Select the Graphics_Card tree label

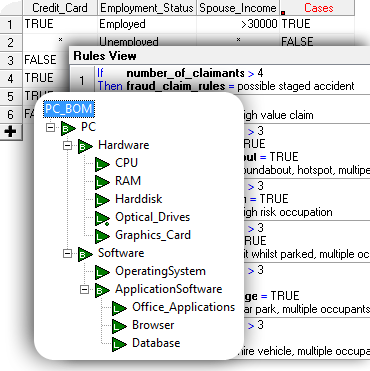(153, 235)
